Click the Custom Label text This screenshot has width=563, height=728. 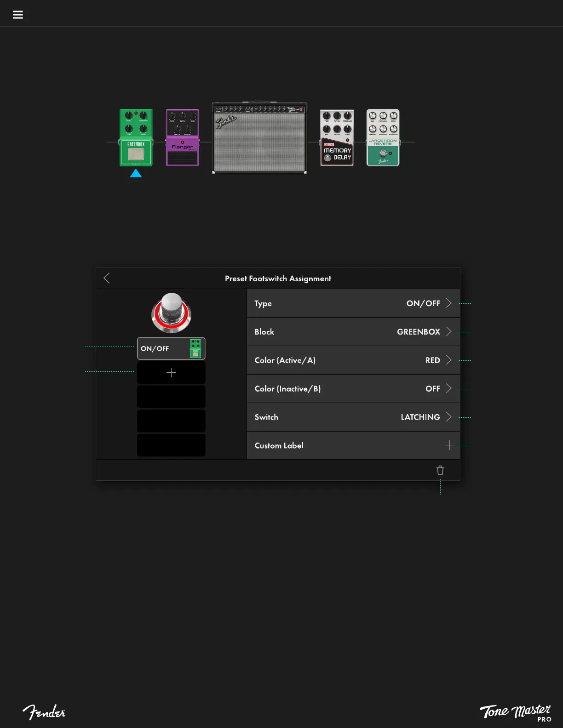pyautogui.click(x=279, y=445)
